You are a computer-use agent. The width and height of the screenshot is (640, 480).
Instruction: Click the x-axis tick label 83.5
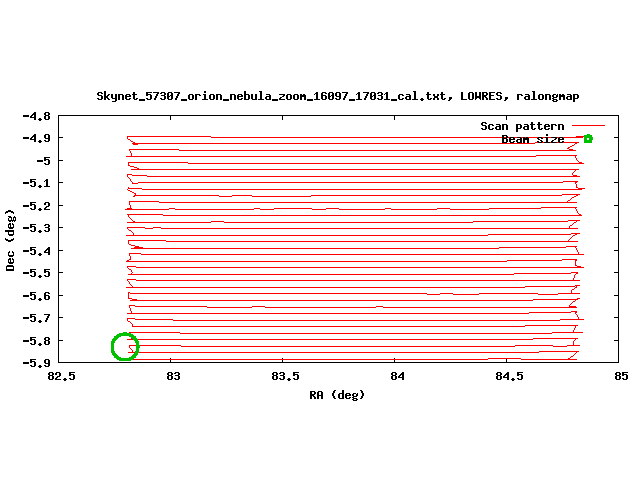point(285,376)
